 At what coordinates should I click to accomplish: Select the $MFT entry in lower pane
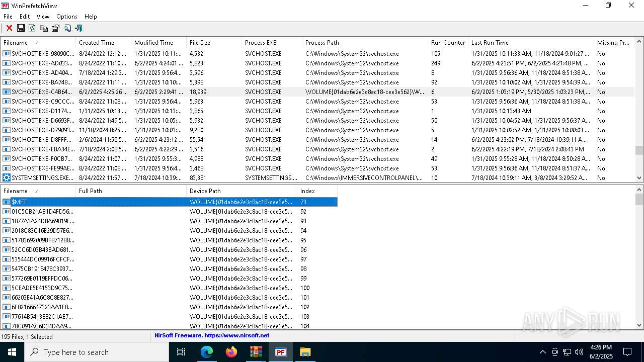click(x=169, y=202)
